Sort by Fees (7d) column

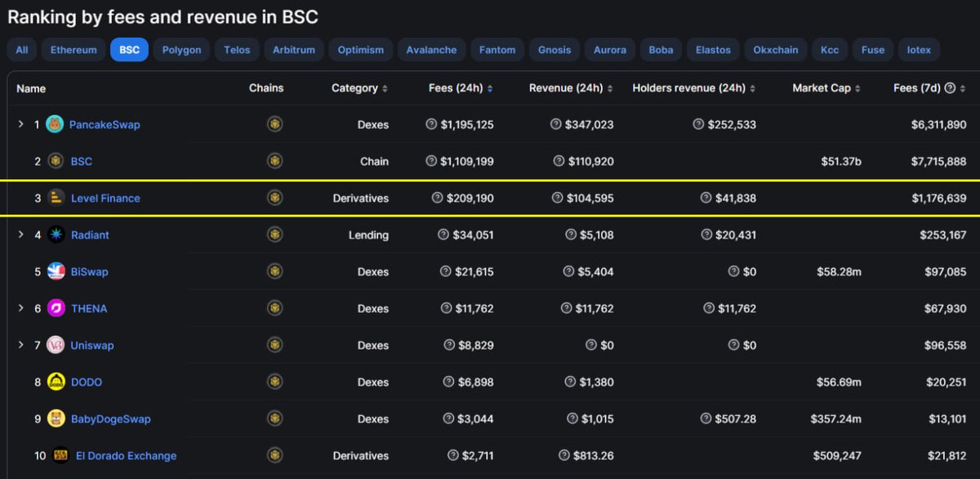point(930,88)
